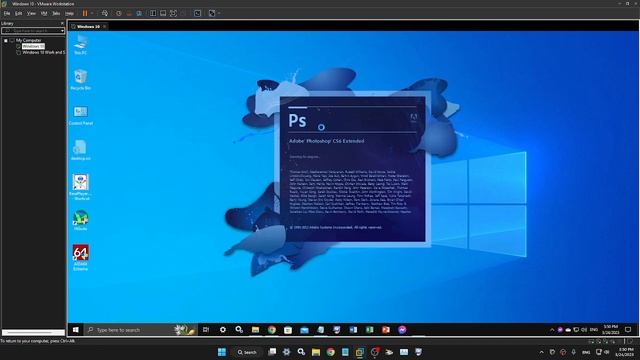Select the globe desktop icon below ExtraPlayer

point(80,220)
